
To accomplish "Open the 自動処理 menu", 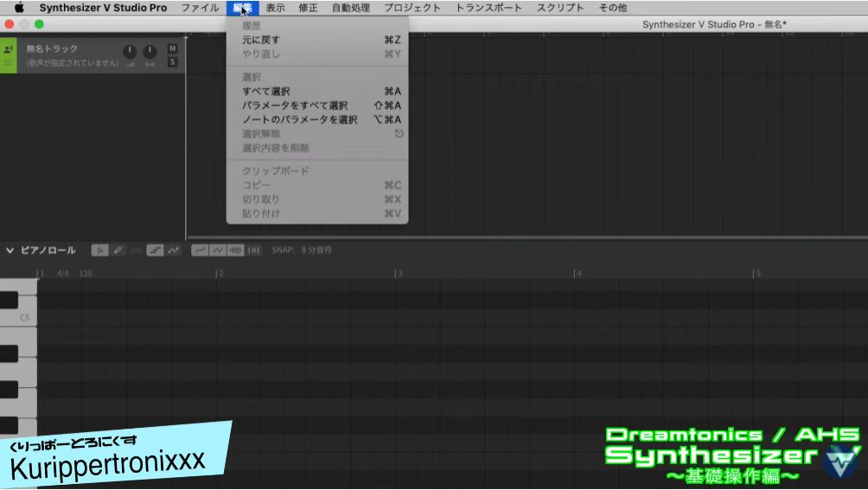I will point(351,8).
